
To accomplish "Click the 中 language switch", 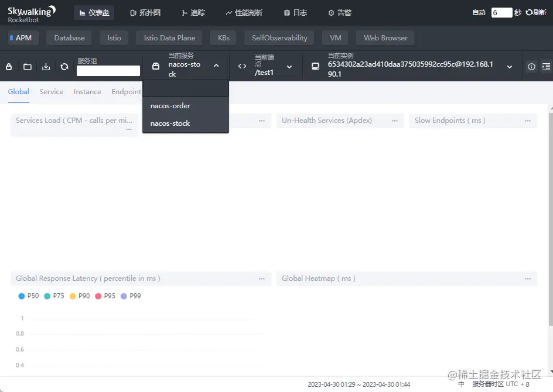I will (x=461, y=384).
